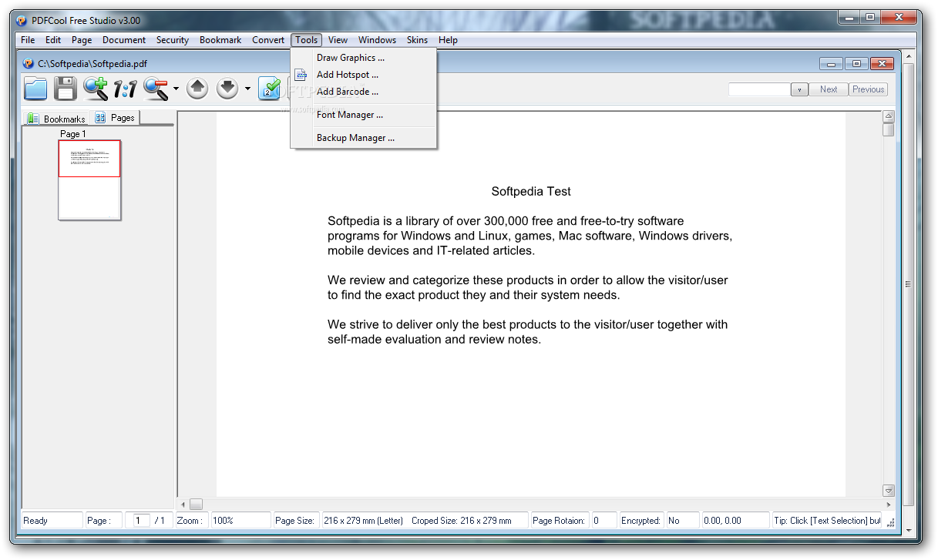Click the search text input field
The width and height of the screenshot is (938, 560).
tap(760, 89)
